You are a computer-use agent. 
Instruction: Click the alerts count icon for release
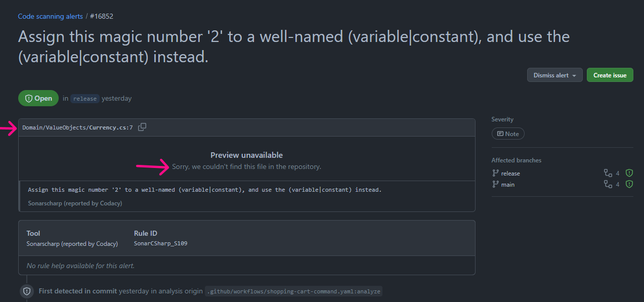(608, 174)
